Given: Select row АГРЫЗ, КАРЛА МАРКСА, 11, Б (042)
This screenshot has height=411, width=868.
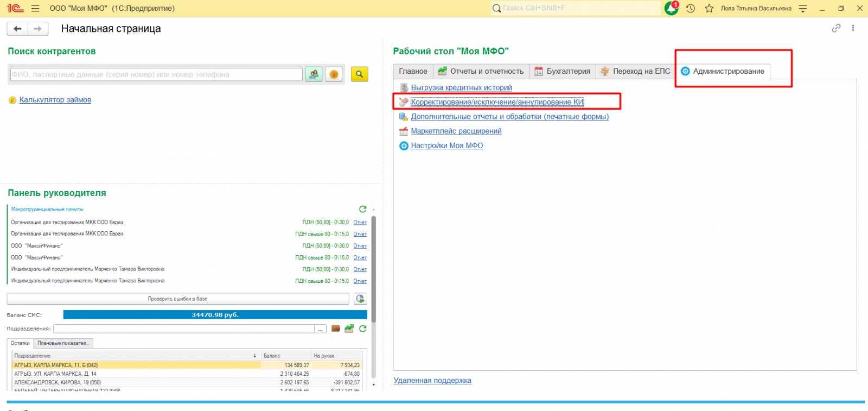Looking at the screenshot, I should [x=187, y=365].
